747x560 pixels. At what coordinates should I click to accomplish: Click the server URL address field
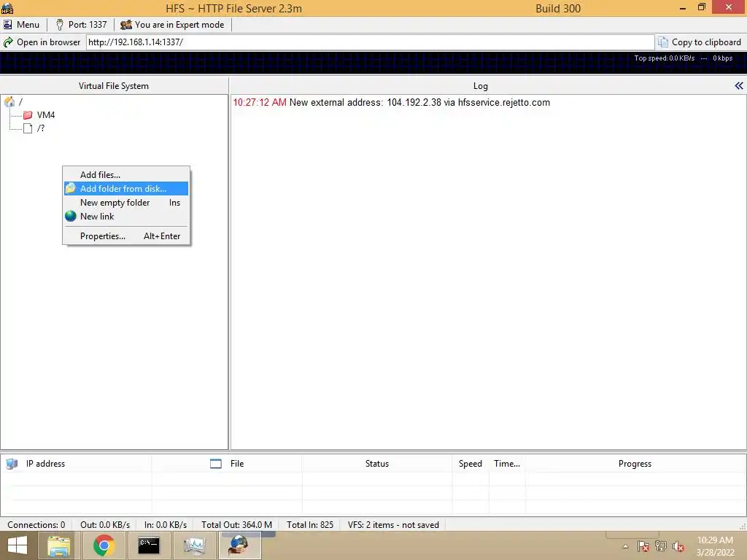tap(370, 42)
